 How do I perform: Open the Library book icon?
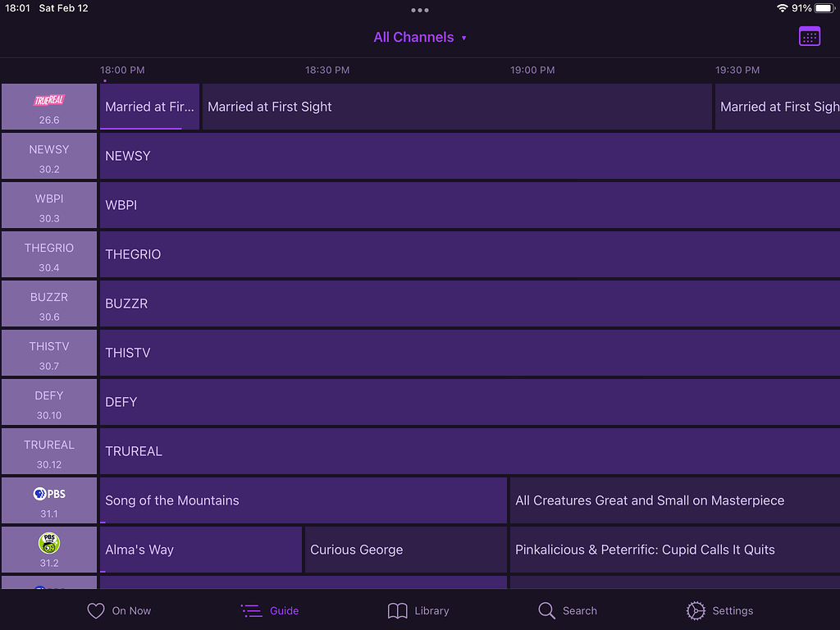(397, 610)
